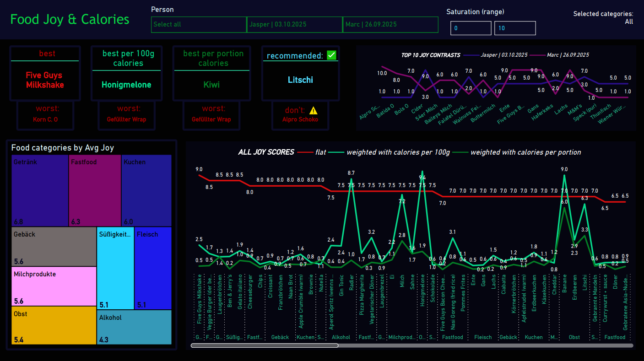The image size is (644, 361).
Task: Click the pink Milchprodukte tile
Action: (x=54, y=286)
